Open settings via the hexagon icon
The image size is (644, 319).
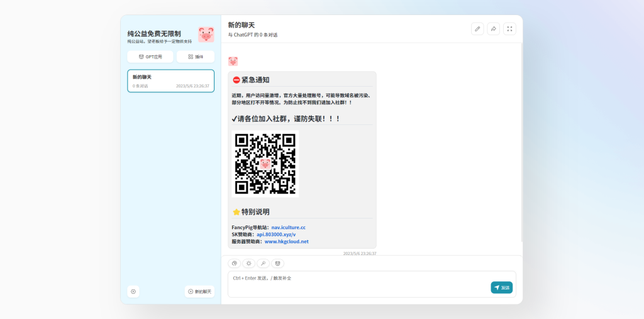click(133, 291)
